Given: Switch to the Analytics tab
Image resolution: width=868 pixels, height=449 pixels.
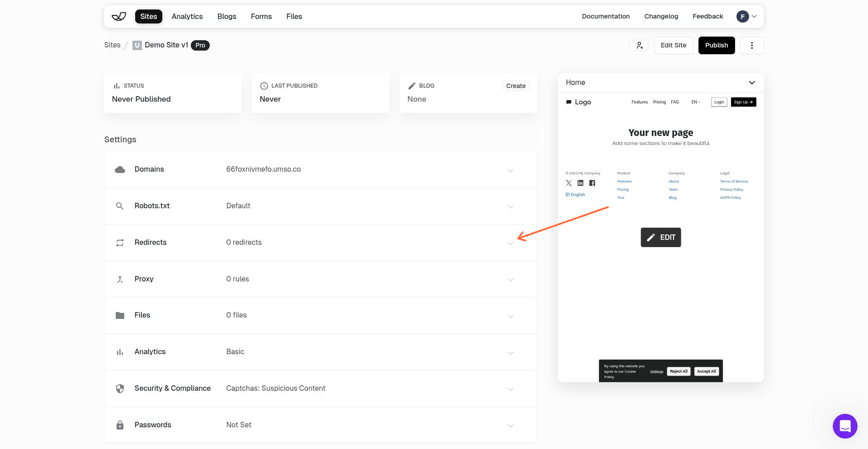Looking at the screenshot, I should click(187, 16).
